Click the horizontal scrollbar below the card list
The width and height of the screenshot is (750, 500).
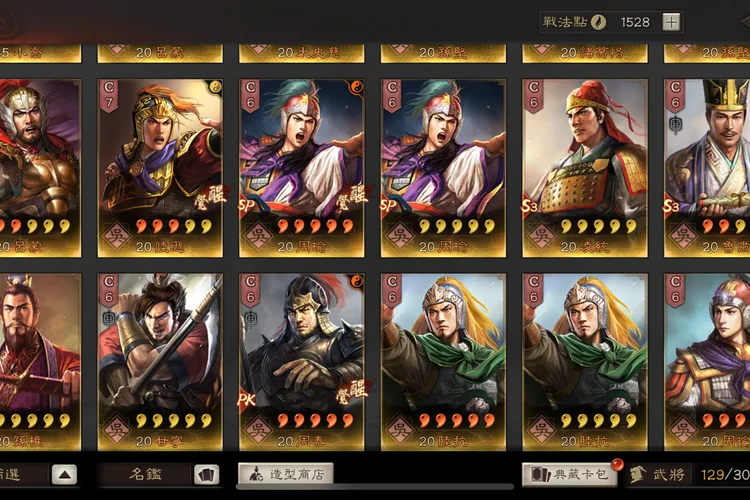375,487
